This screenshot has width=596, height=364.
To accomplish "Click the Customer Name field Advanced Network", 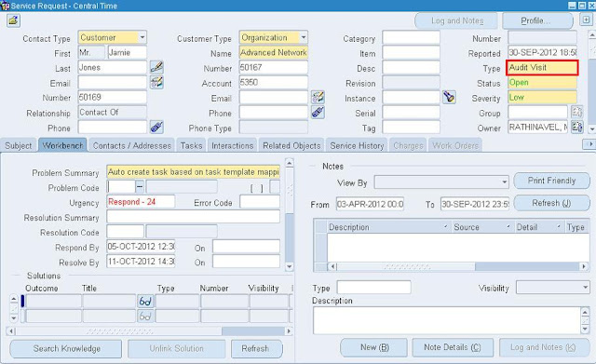I will pos(273,52).
